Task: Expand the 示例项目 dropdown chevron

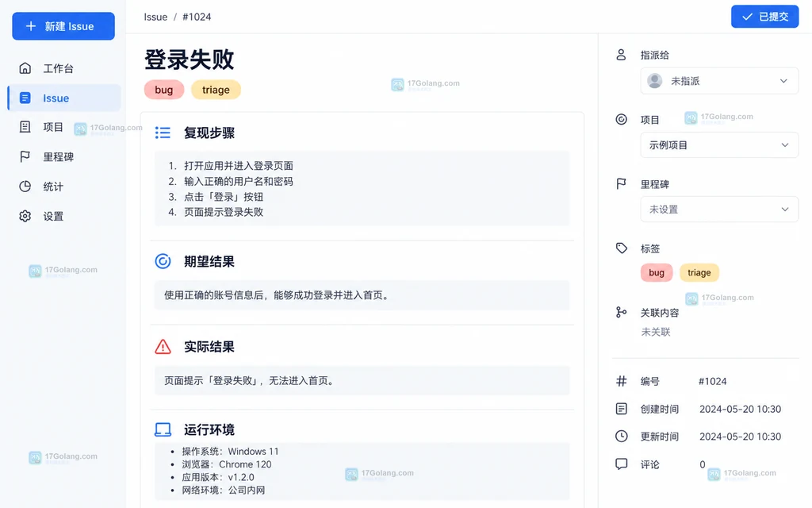Action: [785, 145]
